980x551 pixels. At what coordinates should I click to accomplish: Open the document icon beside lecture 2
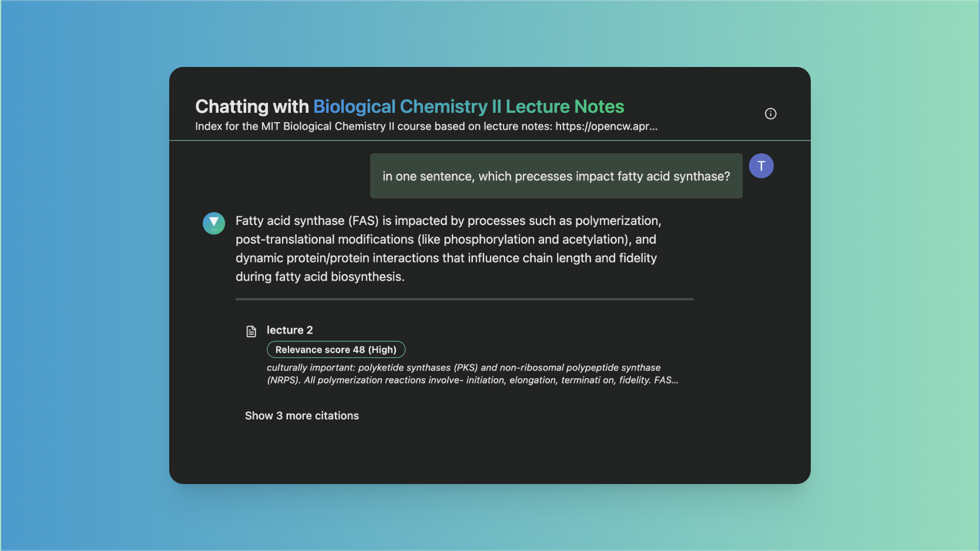[x=251, y=331]
